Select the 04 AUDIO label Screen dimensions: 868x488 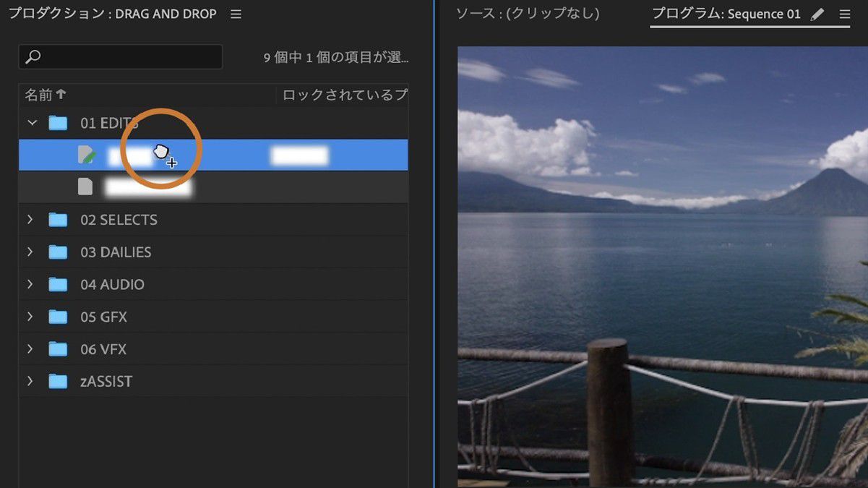pos(112,285)
